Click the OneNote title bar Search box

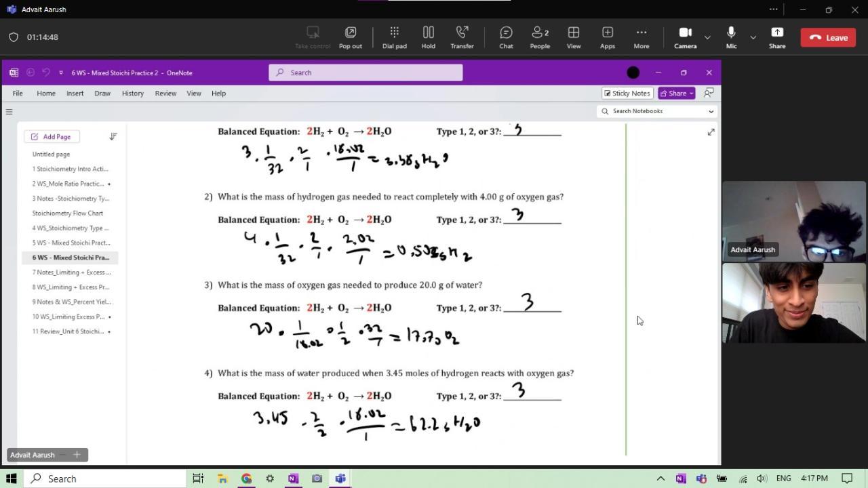(x=366, y=73)
